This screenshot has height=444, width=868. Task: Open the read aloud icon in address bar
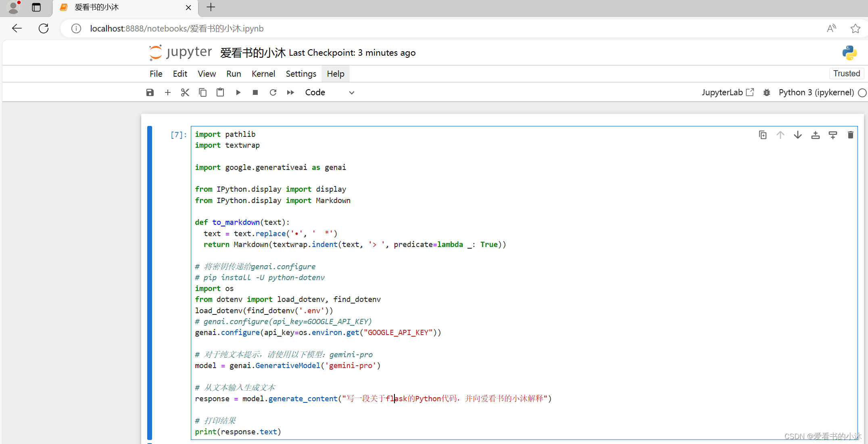(831, 29)
